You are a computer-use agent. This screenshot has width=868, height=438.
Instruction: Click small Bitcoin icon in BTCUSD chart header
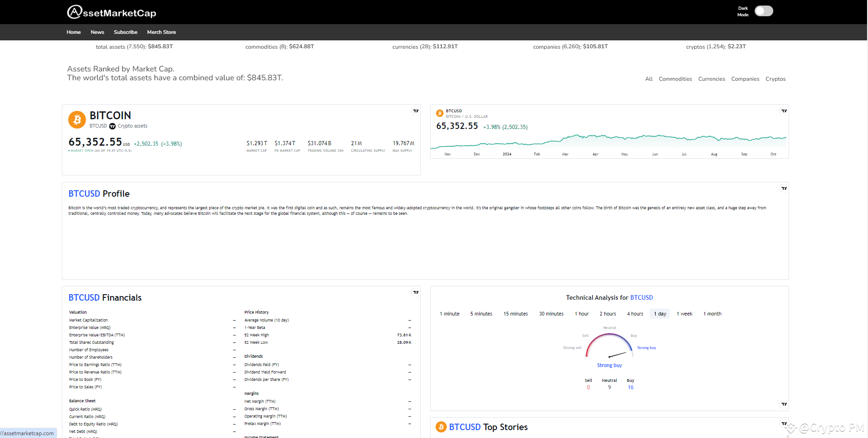(x=440, y=113)
